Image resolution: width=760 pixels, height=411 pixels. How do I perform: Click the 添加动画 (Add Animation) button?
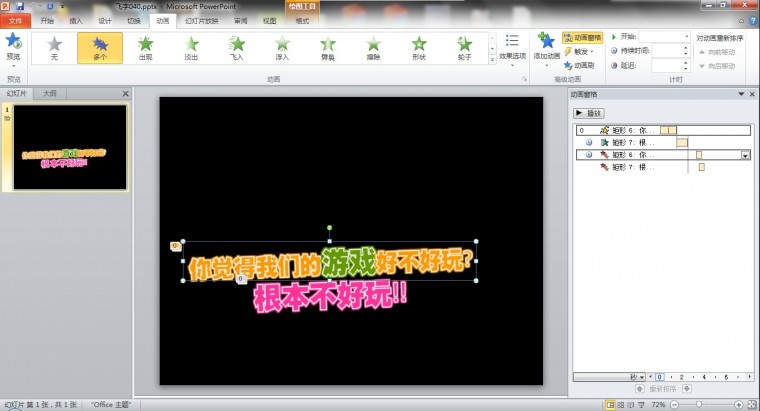tap(546, 48)
